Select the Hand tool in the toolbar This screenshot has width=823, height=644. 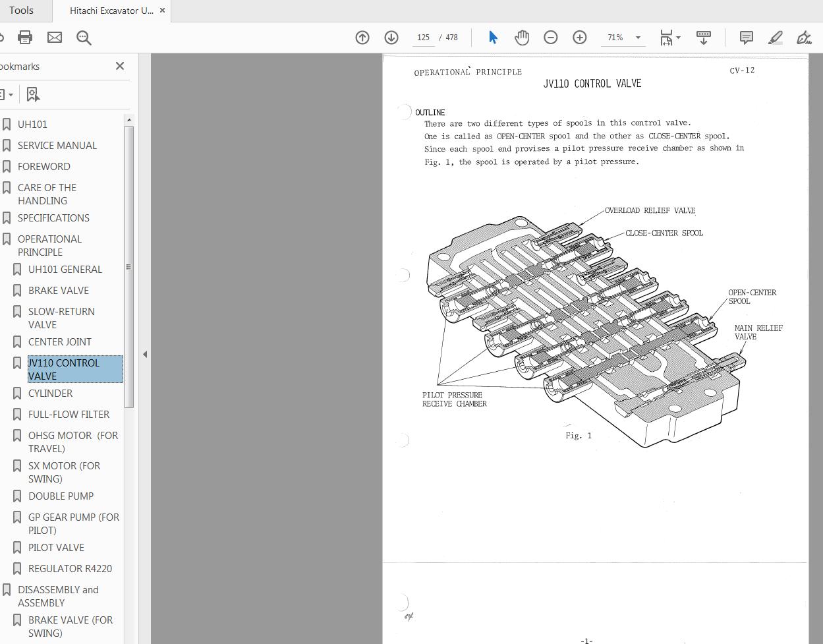[x=521, y=38]
